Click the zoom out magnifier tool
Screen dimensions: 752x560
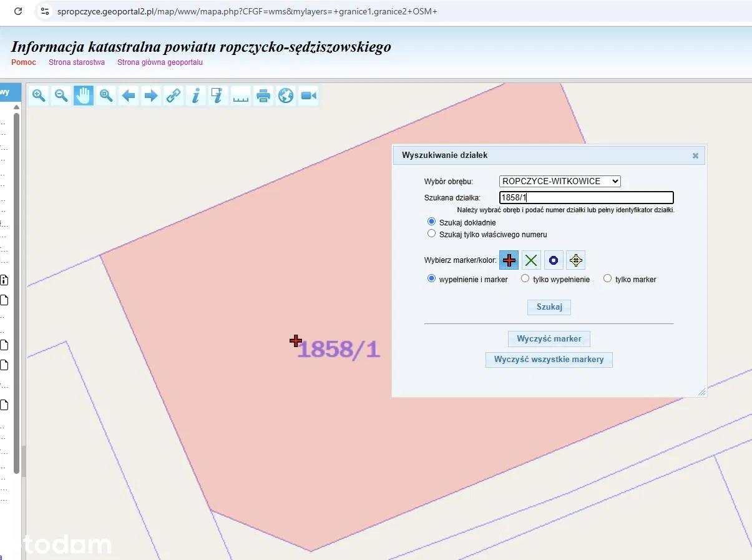(61, 96)
